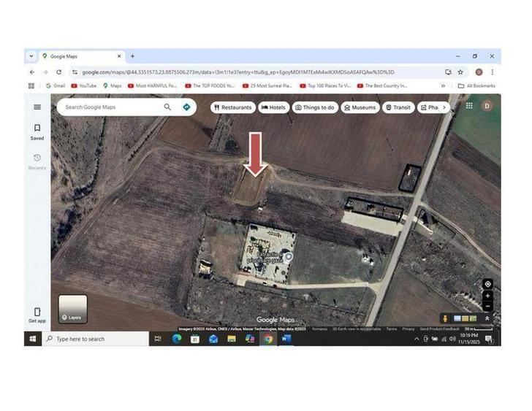Show more category chips arrow
This screenshot has height=411, width=532.
tap(444, 107)
